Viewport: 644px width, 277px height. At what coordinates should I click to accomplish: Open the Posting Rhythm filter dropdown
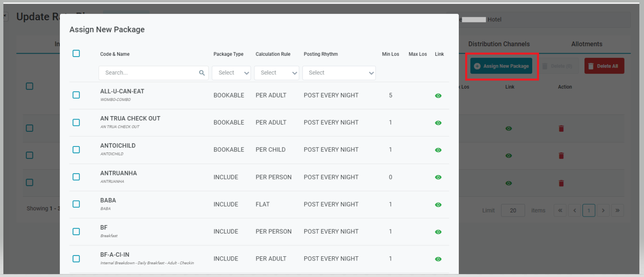pyautogui.click(x=339, y=73)
